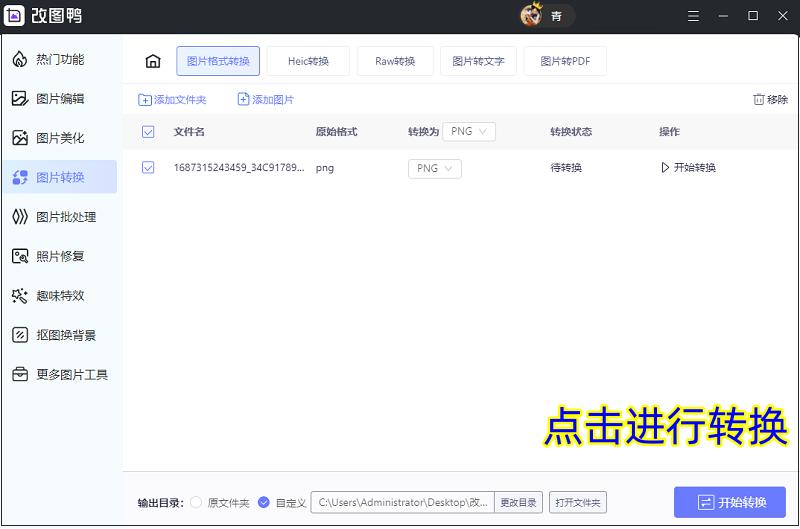Screen dimensions: 800x529
Task: Click the 热门功能 flame icon
Action: (19, 60)
